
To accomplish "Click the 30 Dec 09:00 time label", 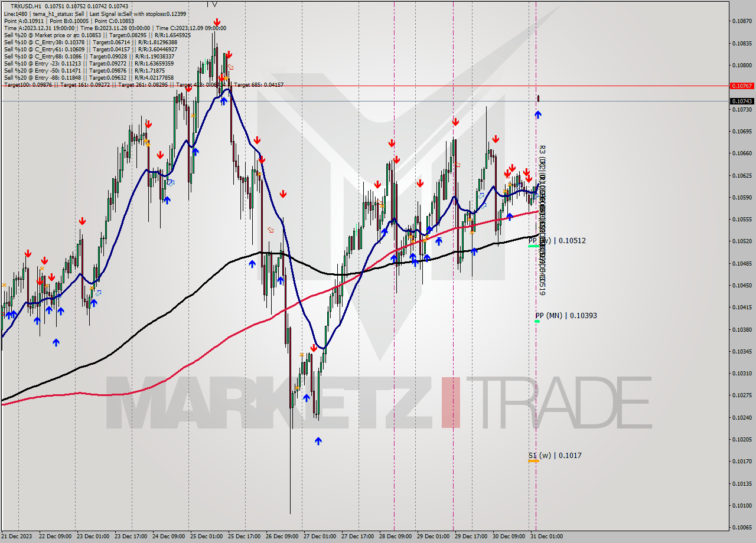I will click(509, 537).
